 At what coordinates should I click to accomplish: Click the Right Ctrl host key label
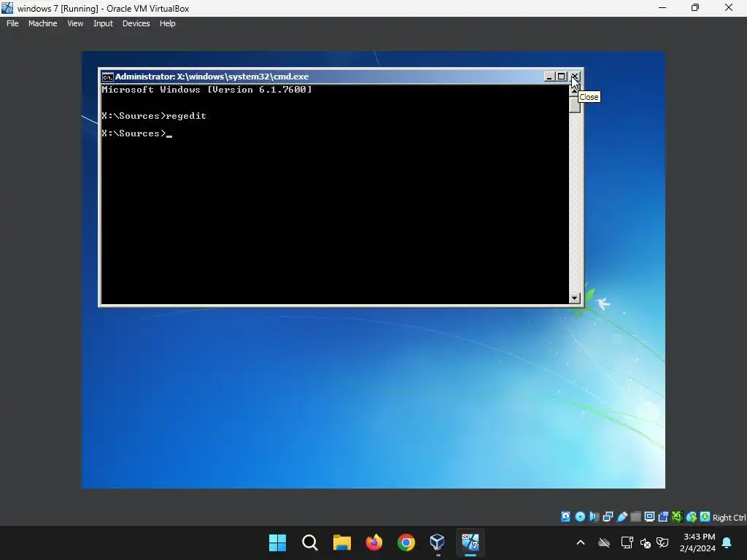pos(729,518)
